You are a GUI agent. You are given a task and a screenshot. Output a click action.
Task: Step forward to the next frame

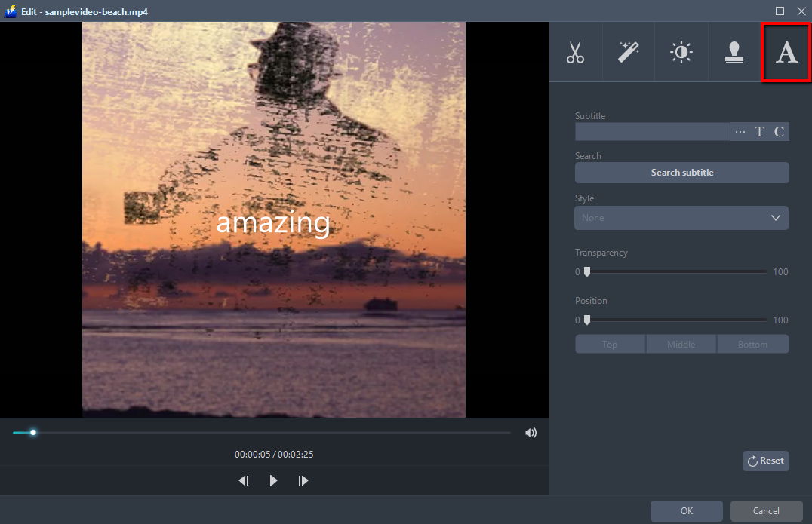click(303, 481)
